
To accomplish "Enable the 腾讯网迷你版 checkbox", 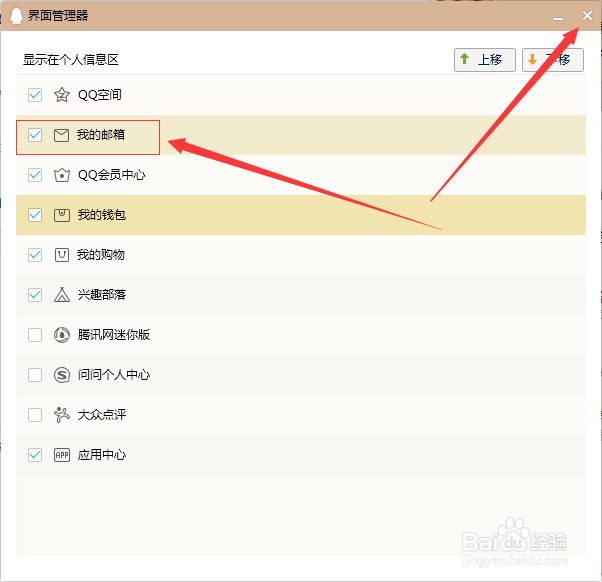I will pos(35,335).
